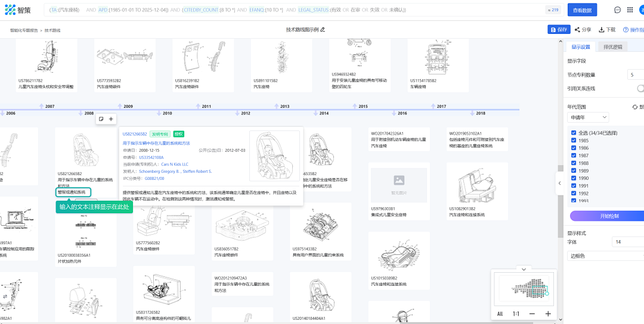
Task: Uncheck the 1991 year checkbox
Action: pos(574,186)
